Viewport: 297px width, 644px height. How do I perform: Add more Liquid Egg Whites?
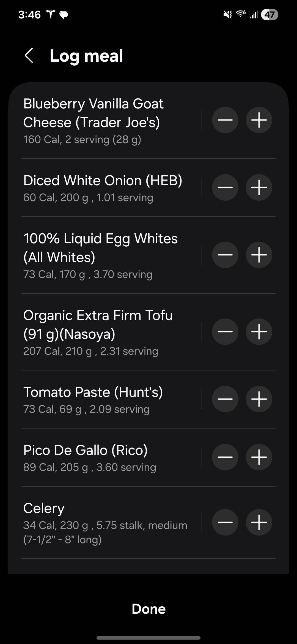point(259,255)
